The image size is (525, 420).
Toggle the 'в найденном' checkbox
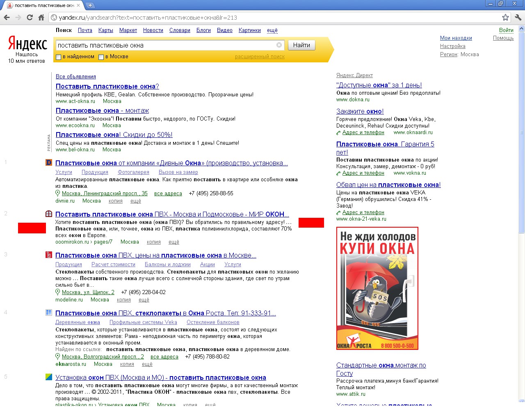coord(58,57)
